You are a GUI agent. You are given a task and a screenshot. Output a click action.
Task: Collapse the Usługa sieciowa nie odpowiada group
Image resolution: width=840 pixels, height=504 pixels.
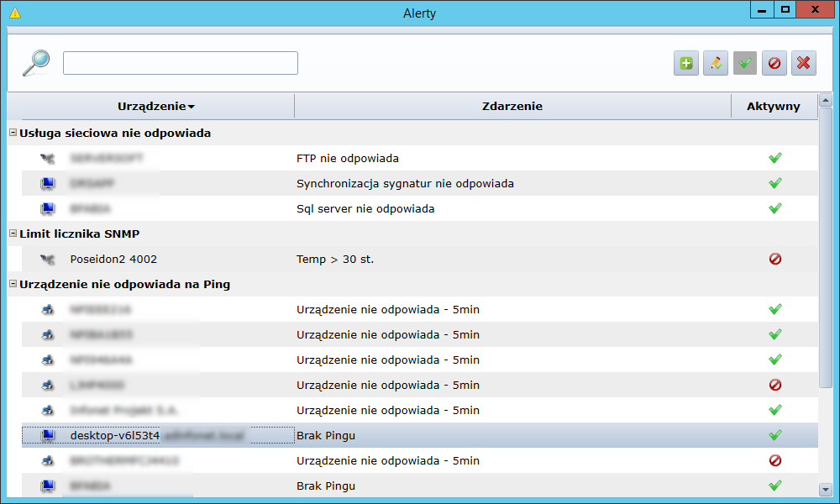click(13, 133)
